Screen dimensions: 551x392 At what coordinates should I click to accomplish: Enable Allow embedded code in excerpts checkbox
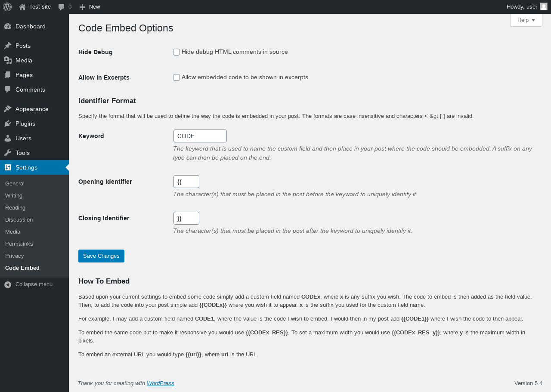pos(176,77)
